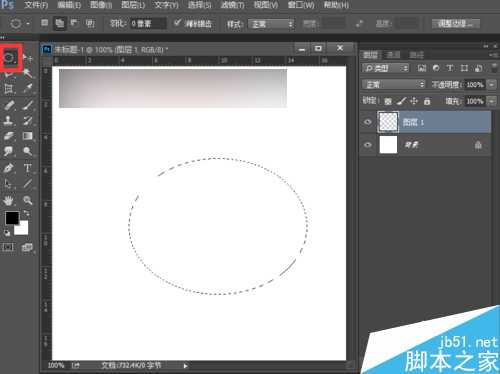
Task: Open the 编辑(E) menu
Action: tap(69, 5)
